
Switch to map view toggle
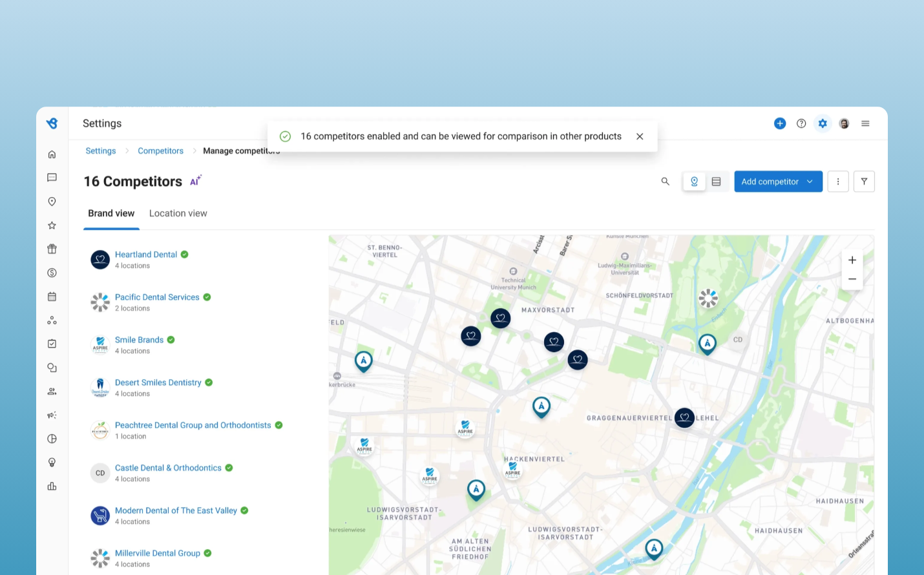(x=695, y=182)
